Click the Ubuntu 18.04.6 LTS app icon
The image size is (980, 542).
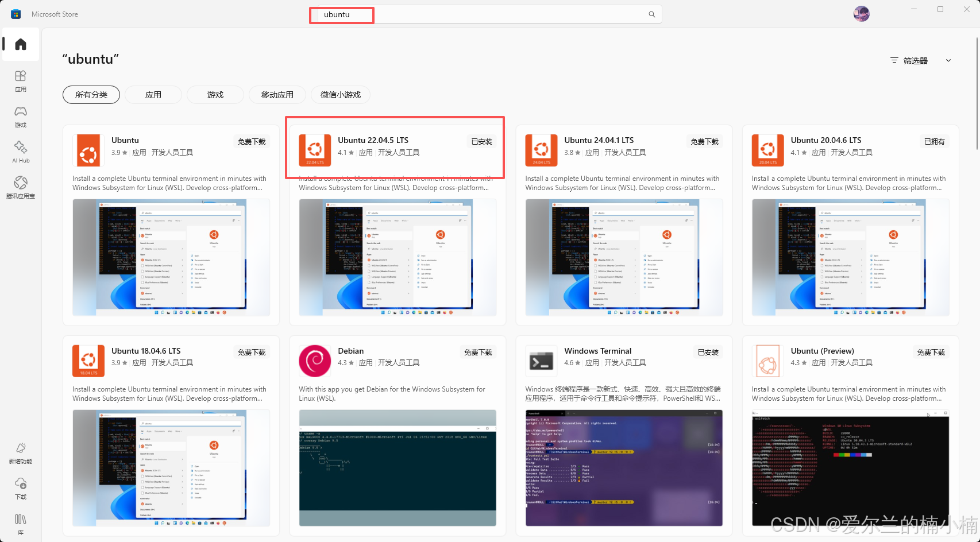88,361
